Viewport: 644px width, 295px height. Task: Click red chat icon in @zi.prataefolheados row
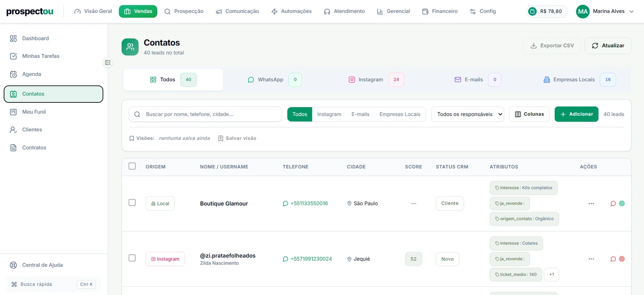tap(613, 259)
